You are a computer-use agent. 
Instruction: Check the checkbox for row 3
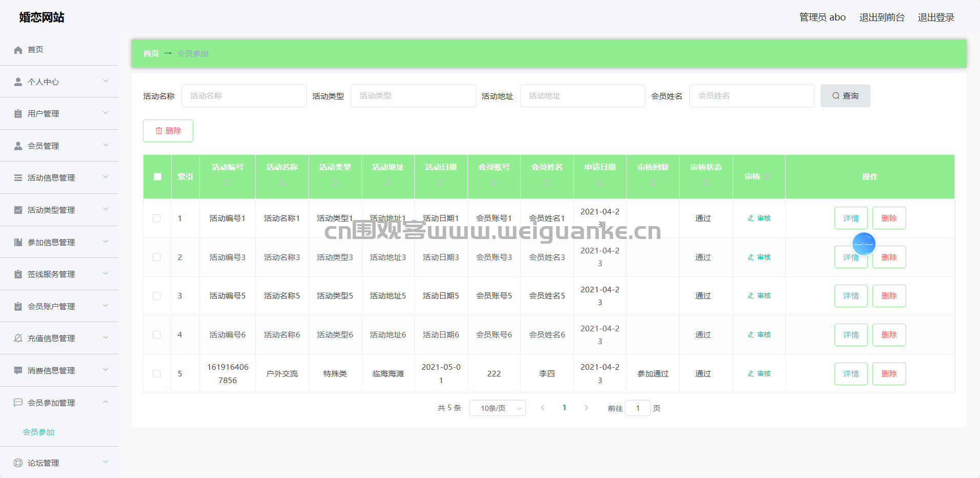pyautogui.click(x=157, y=296)
